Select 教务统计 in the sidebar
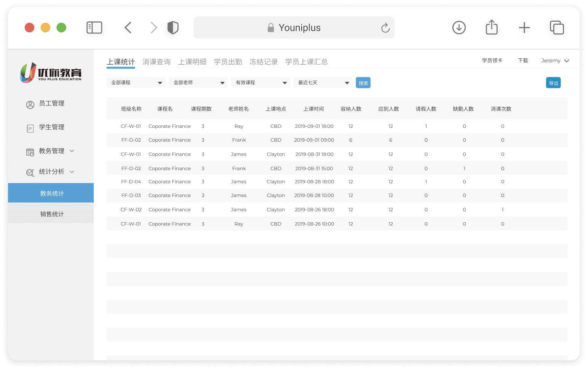This screenshot has width=588, height=370. tap(51, 193)
